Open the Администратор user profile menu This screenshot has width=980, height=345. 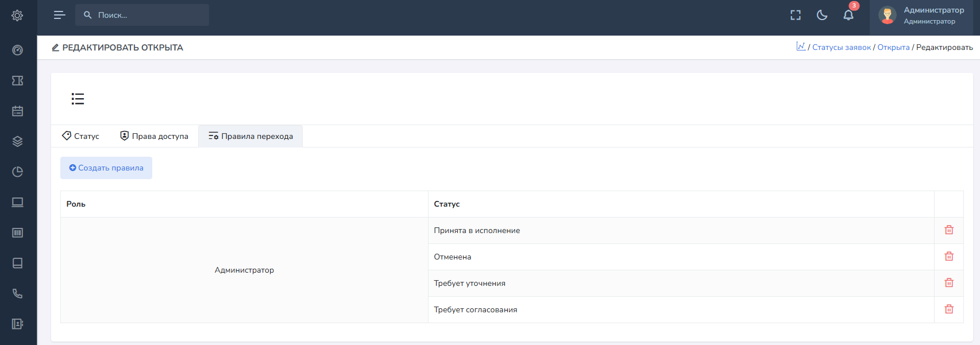(x=921, y=15)
